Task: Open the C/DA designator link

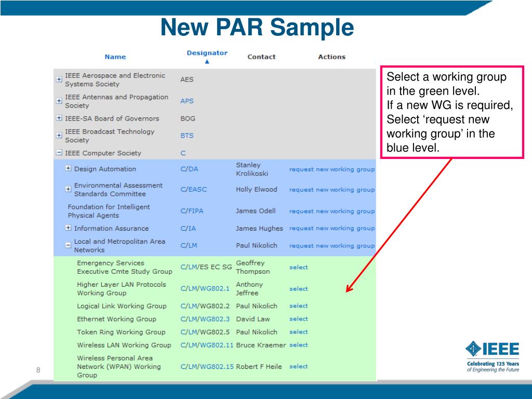Action: 189,169
